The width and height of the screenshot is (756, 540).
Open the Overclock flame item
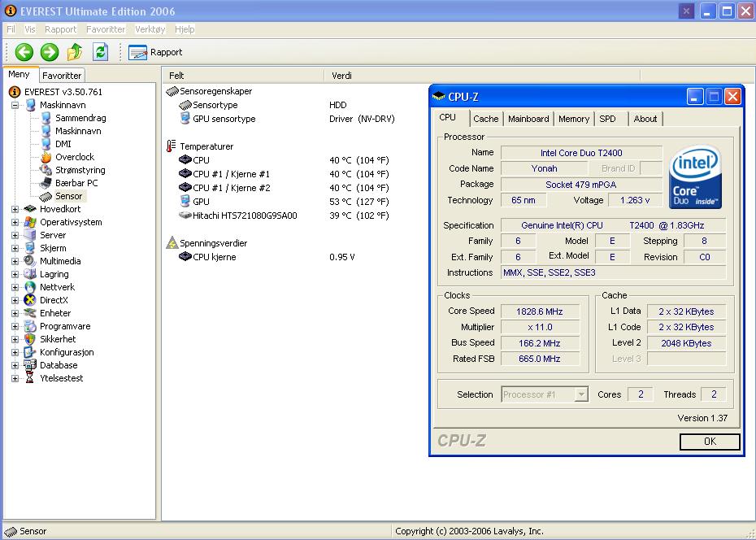[75, 157]
